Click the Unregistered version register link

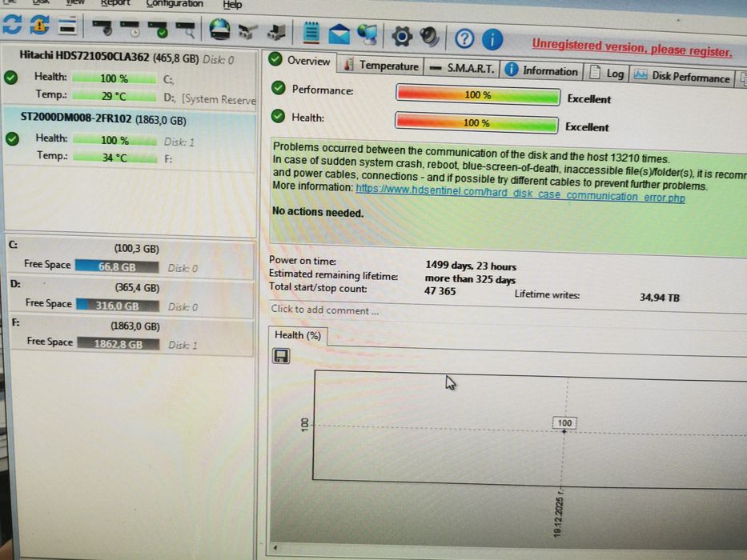632,48
